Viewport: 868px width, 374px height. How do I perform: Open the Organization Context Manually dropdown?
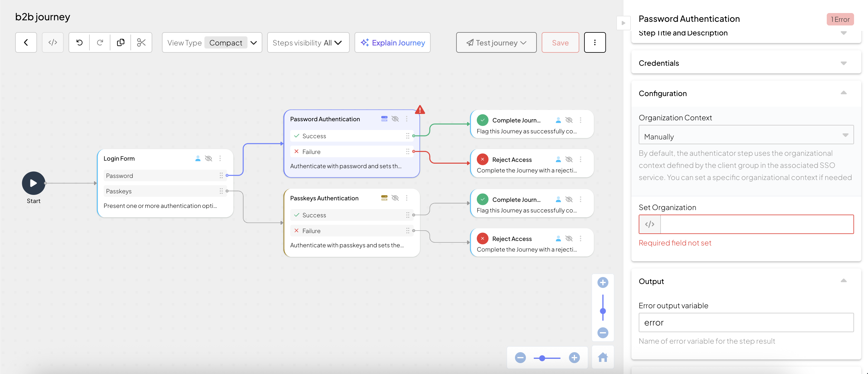tap(746, 135)
